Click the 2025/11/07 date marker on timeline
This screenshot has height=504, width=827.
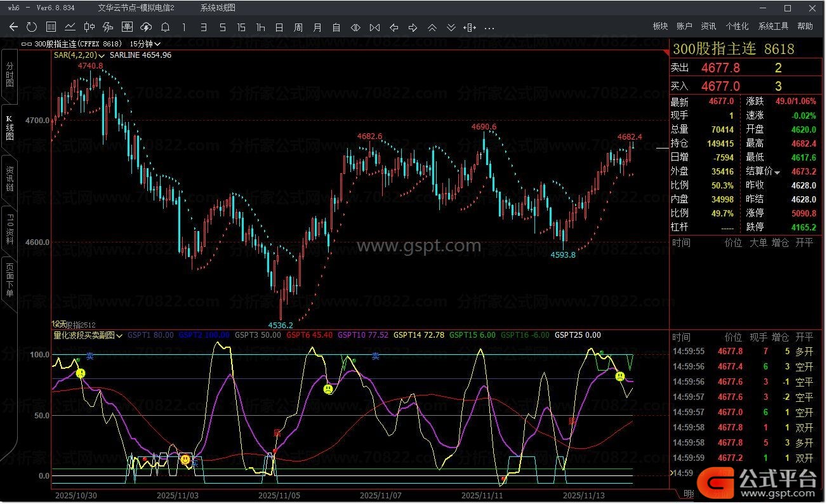click(x=380, y=494)
